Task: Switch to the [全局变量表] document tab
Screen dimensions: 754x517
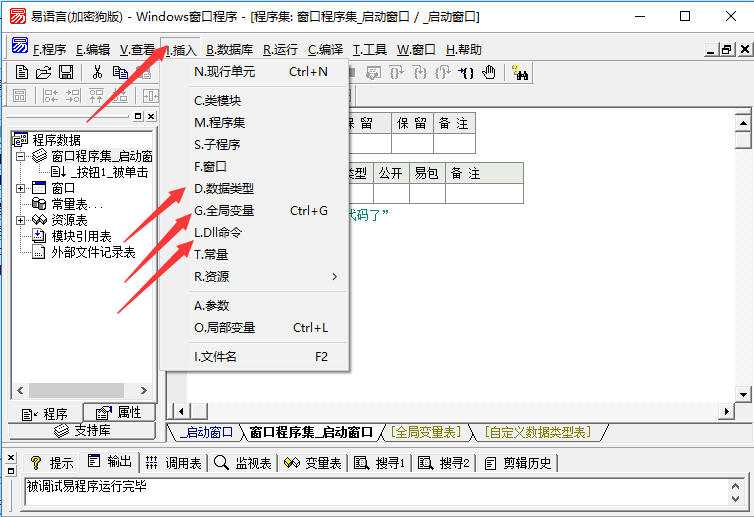Action: point(426,432)
